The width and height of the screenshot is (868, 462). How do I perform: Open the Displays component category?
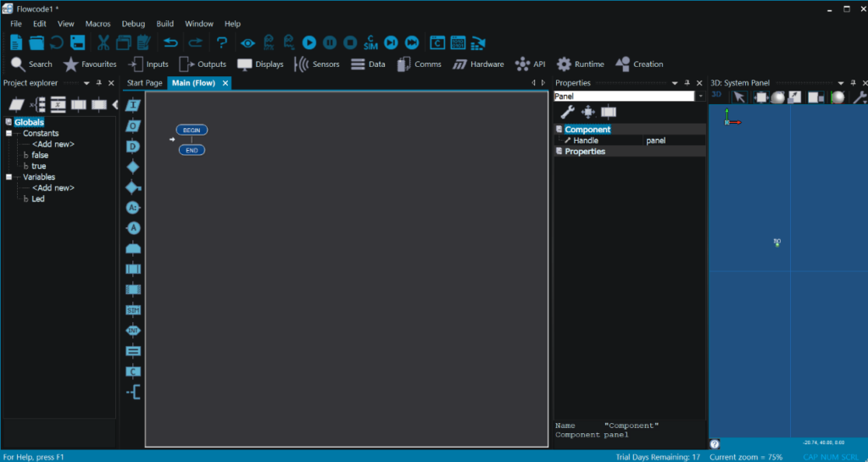click(x=260, y=64)
